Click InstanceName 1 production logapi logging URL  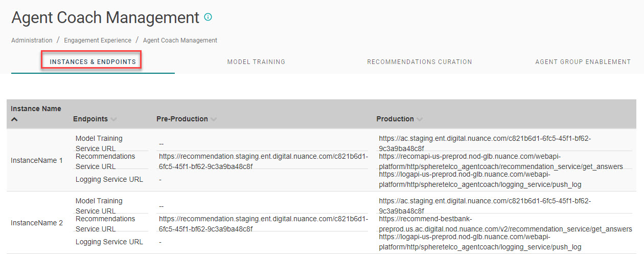[x=480, y=179]
